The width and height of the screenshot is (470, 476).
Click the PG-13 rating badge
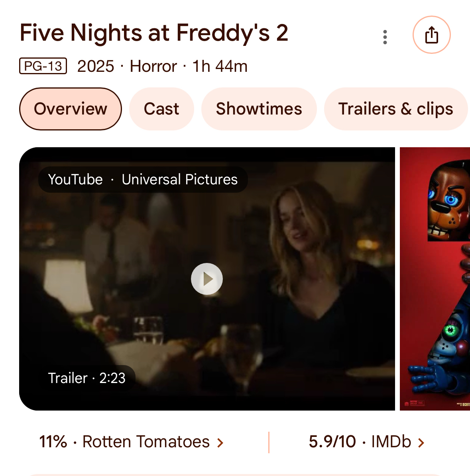click(x=43, y=66)
